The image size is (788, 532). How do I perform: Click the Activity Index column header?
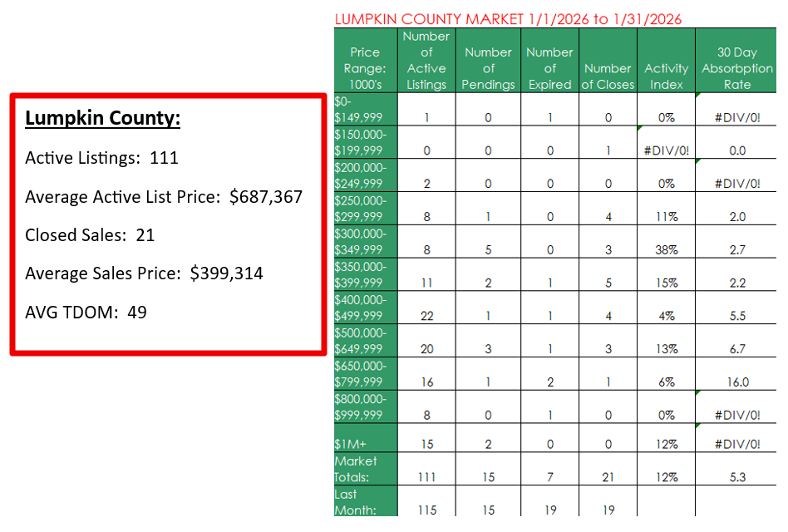tap(666, 76)
